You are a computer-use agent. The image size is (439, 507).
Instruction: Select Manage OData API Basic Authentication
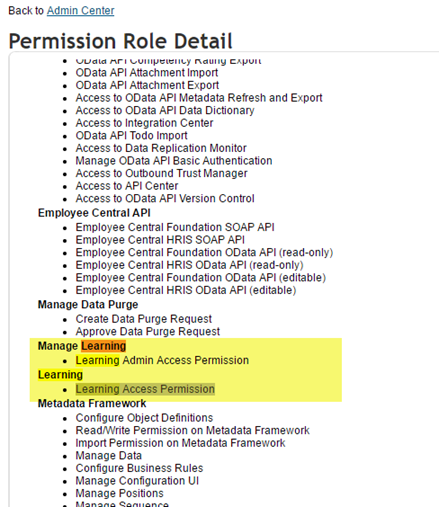(174, 161)
